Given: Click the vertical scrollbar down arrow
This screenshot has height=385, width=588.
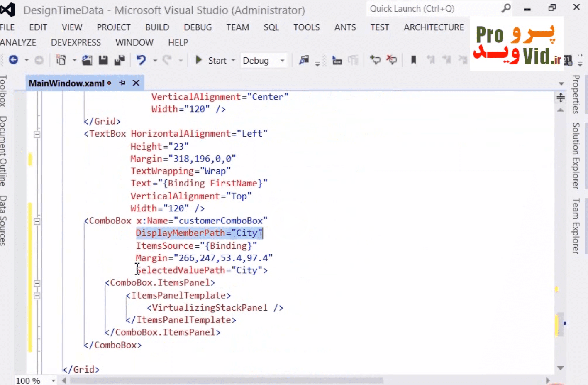Looking at the screenshot, I should 561,368.
